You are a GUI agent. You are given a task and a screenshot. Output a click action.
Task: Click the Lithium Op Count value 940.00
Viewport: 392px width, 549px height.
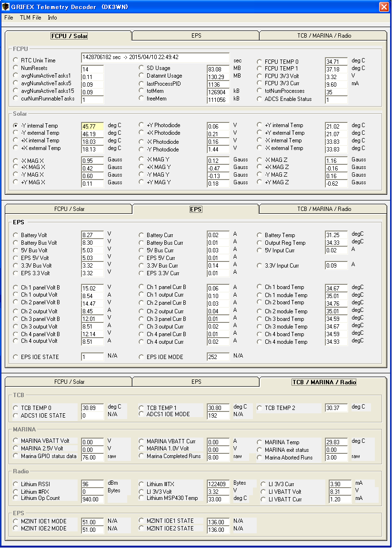(92, 499)
